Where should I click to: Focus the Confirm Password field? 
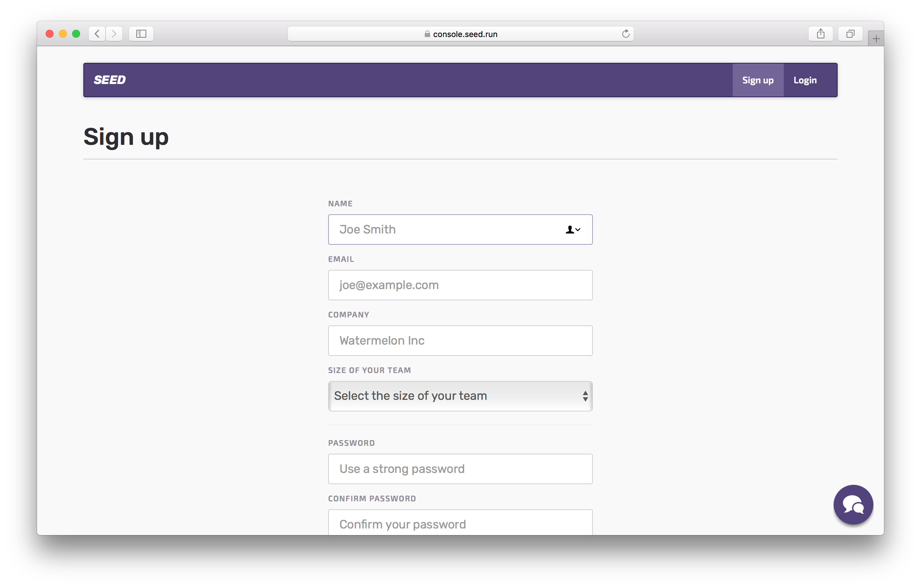[460, 524]
